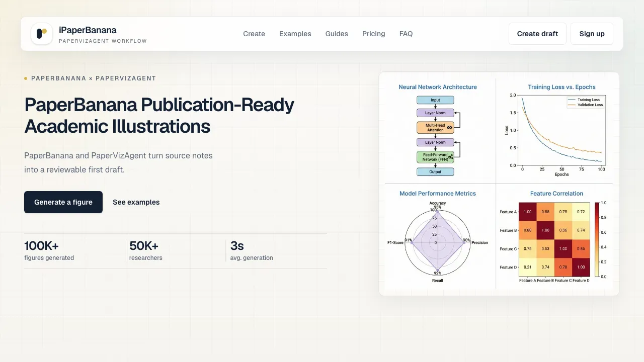The height and width of the screenshot is (362, 644).
Task: Click the eye icon in Multi-Head Attention block
Action: (x=449, y=128)
